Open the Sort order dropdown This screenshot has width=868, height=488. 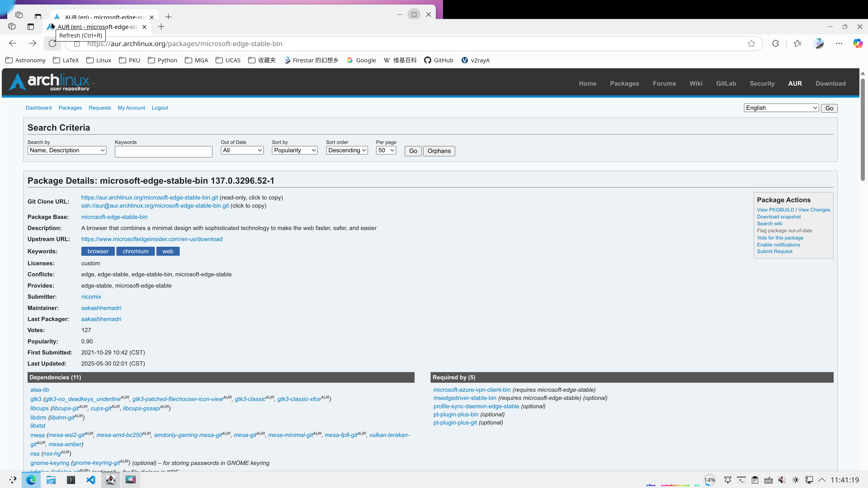point(347,150)
